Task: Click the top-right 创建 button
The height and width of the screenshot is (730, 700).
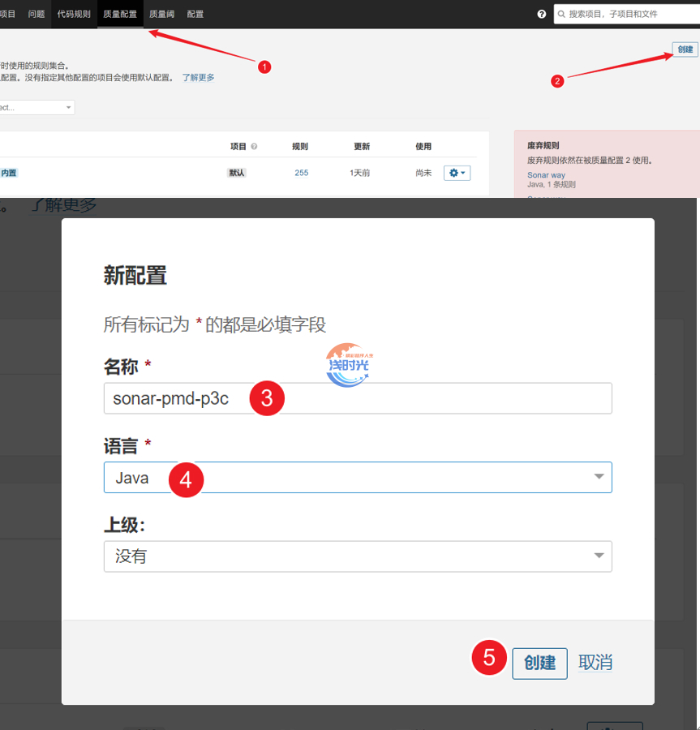Action: (x=685, y=49)
